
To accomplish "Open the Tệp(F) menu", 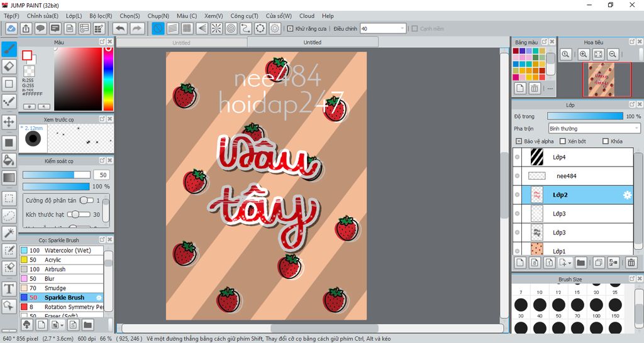I will tap(11, 16).
